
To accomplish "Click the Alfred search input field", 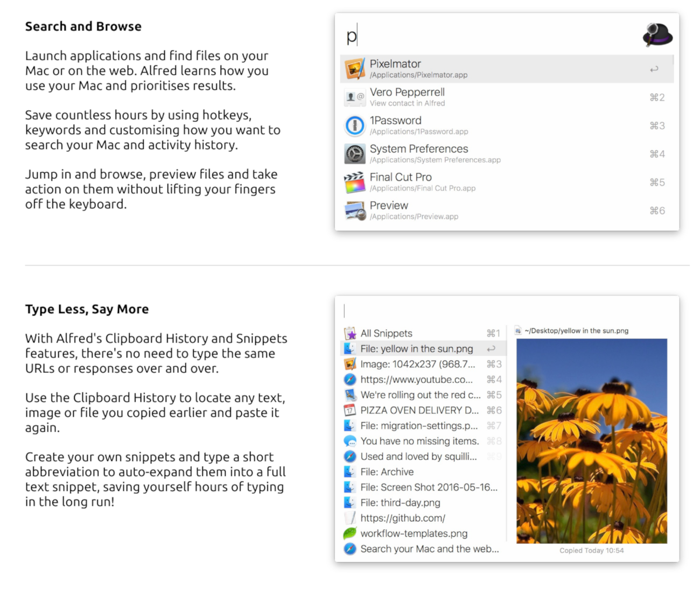I will [485, 36].
